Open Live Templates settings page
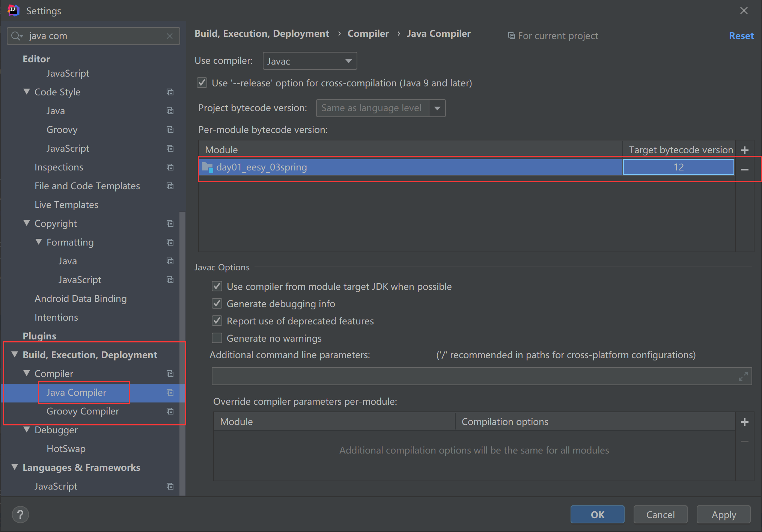The image size is (762, 532). coord(66,205)
